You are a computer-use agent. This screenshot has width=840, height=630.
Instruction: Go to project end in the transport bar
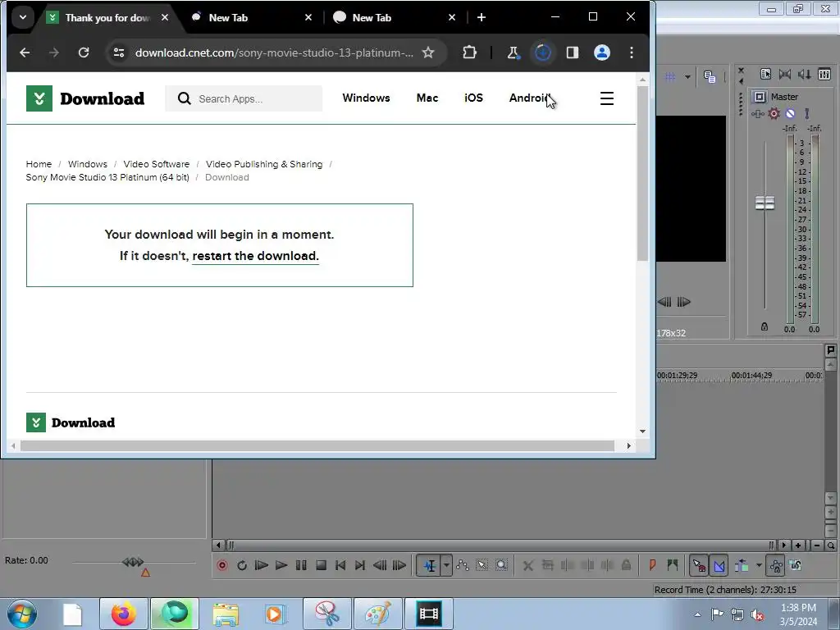pyautogui.click(x=360, y=565)
